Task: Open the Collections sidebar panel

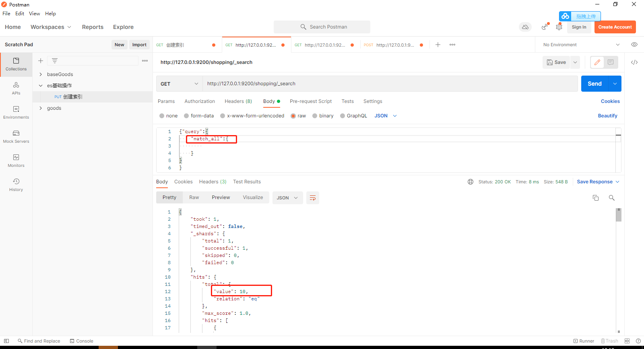Action: [16, 64]
